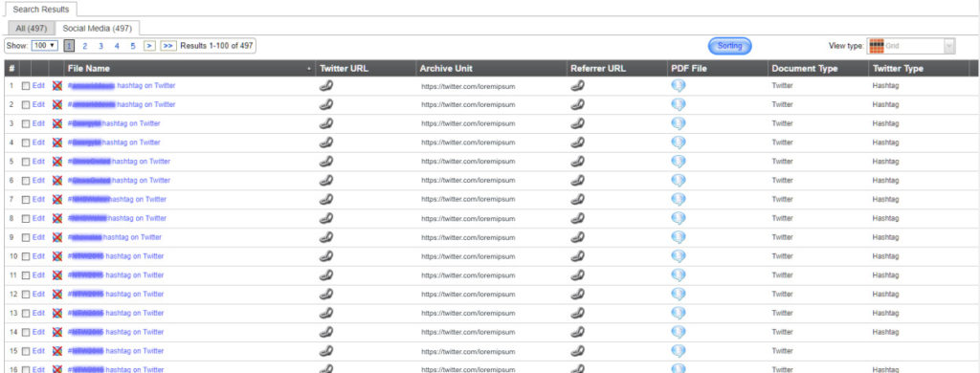
Task: Open PDF File icon in row 3
Action: (x=679, y=123)
